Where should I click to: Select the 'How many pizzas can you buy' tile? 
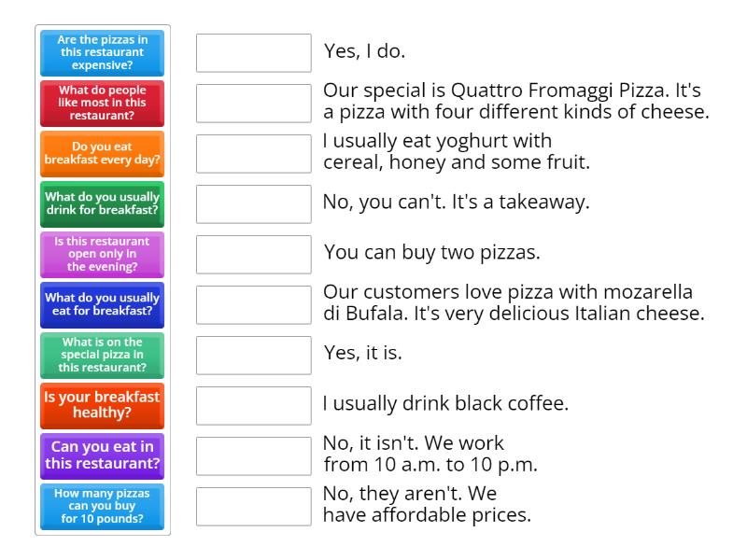(103, 507)
